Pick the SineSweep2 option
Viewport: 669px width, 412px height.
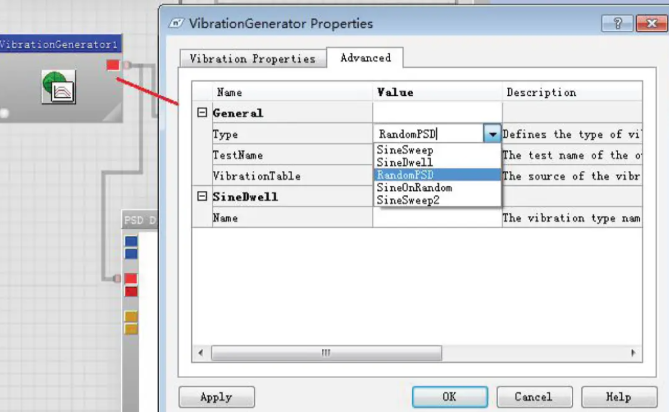point(409,200)
